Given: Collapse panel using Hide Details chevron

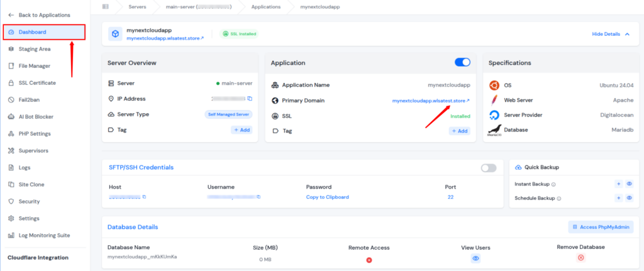Looking at the screenshot, I should [627, 34].
